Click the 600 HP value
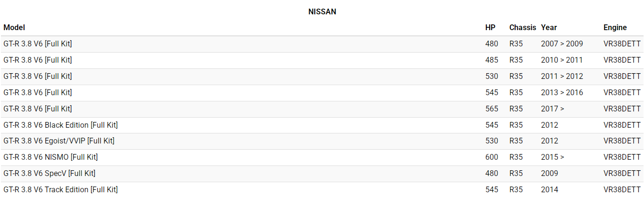This screenshot has width=644, height=198. tap(492, 157)
